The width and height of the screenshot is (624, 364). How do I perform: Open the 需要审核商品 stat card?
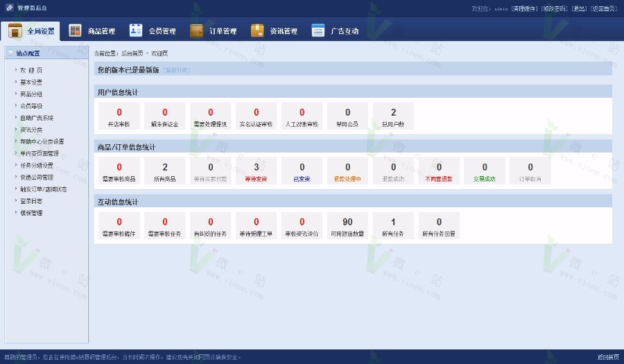pyautogui.click(x=119, y=171)
